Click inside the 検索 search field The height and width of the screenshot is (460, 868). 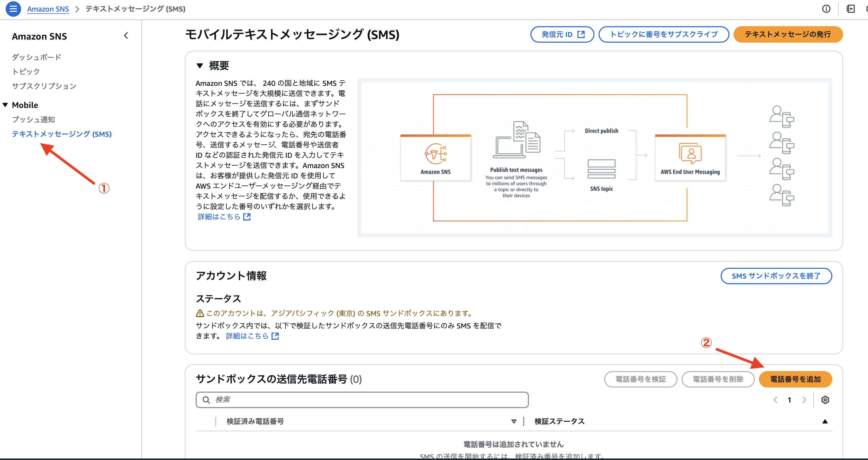pos(337,400)
